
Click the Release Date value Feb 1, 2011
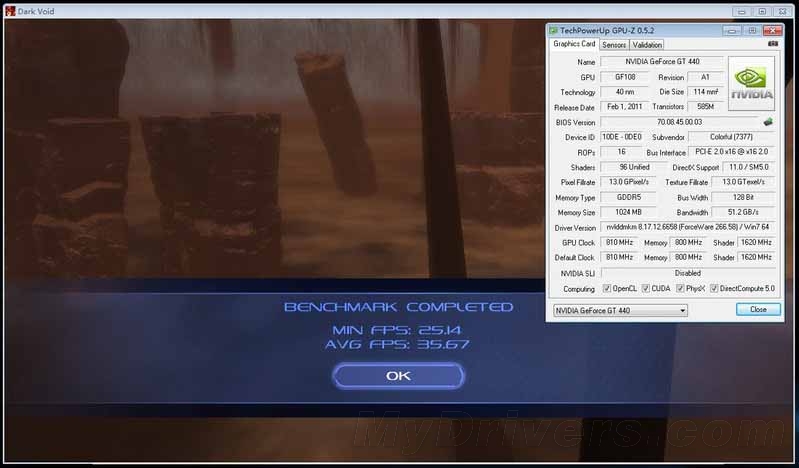[625, 107]
